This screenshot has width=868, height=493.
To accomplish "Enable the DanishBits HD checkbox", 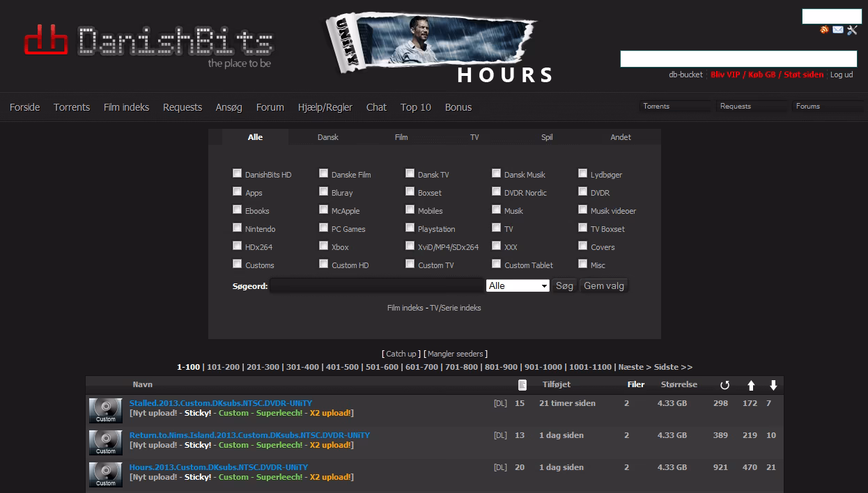I will tap(238, 173).
